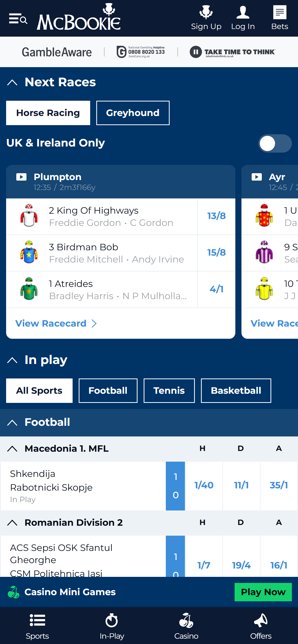This screenshot has width=298, height=644.
Task: Select the Basketball in-play filter
Action: (236, 391)
